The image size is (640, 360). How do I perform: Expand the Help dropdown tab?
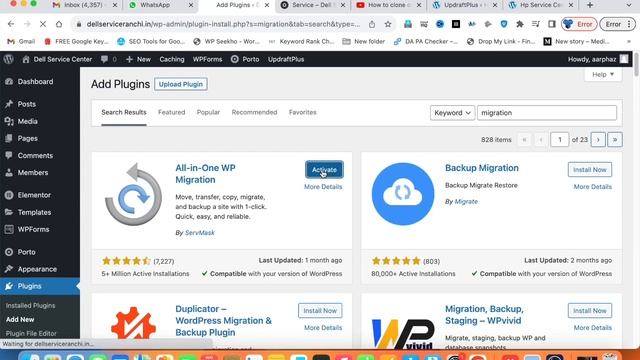point(603,74)
